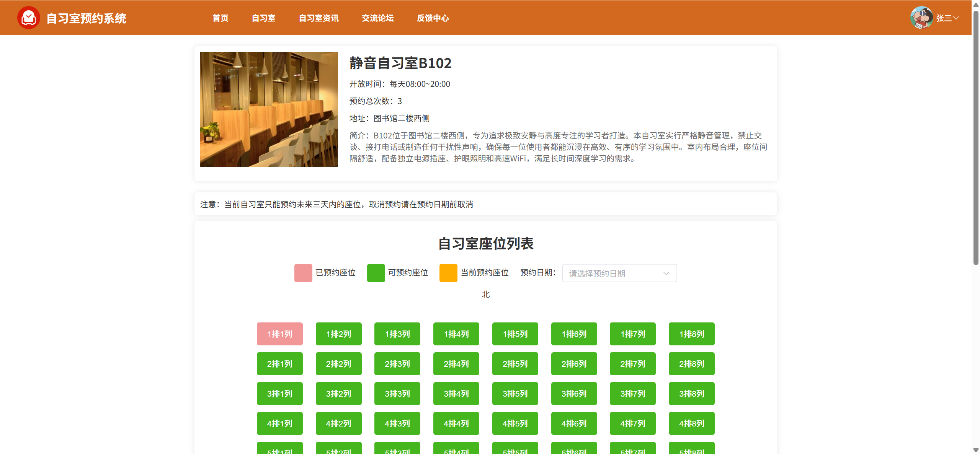Screen dimensions: 980x454
Task: Click the orange 当前预约座位 legend swatch
Action: pyautogui.click(x=448, y=273)
